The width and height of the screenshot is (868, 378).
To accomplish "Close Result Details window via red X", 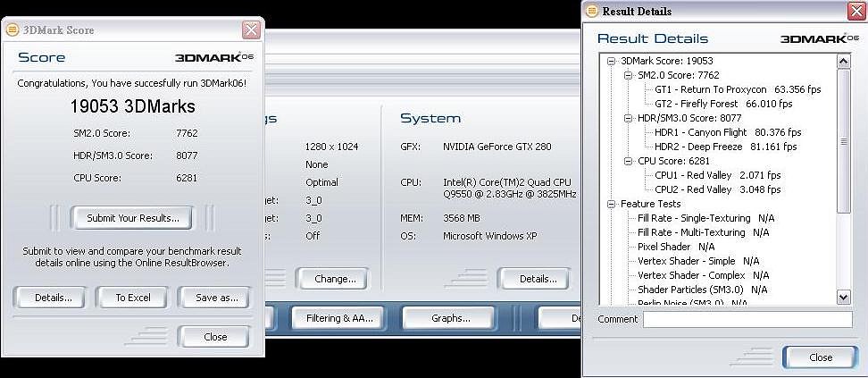I will (x=855, y=11).
